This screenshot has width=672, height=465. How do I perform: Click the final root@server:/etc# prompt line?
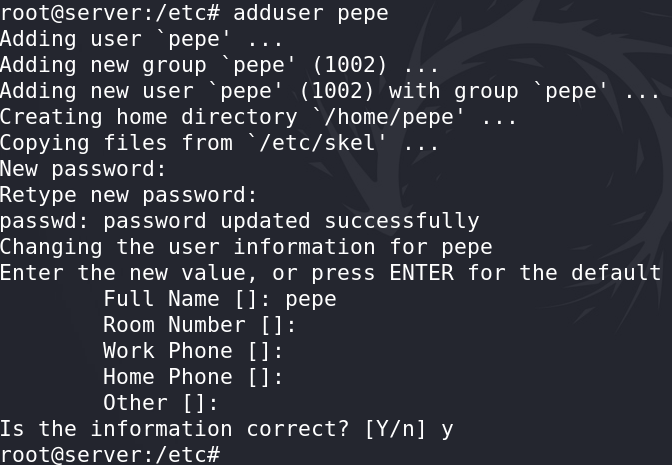pos(110,455)
